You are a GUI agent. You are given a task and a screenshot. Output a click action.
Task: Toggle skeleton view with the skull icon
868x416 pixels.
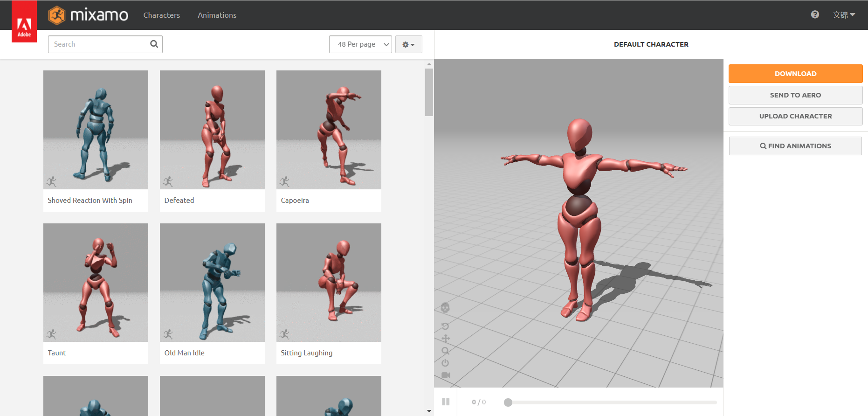point(445,308)
